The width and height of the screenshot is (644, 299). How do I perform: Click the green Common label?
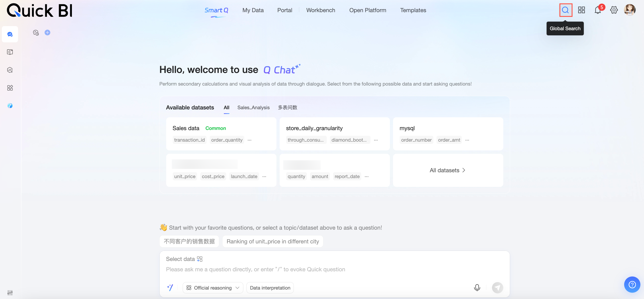coord(216,128)
